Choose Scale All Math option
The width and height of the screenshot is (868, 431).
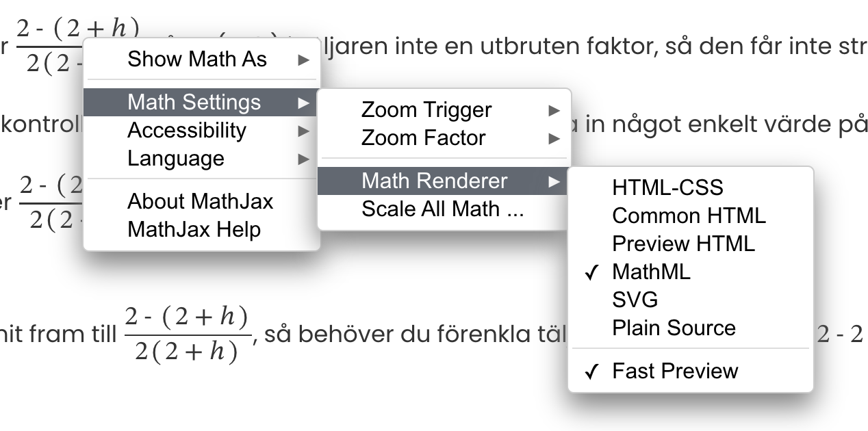pos(442,209)
